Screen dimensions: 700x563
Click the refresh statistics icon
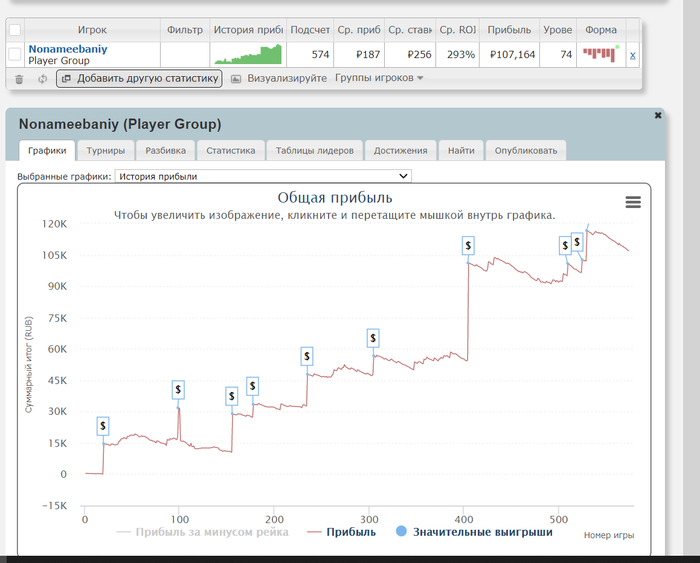coord(42,78)
